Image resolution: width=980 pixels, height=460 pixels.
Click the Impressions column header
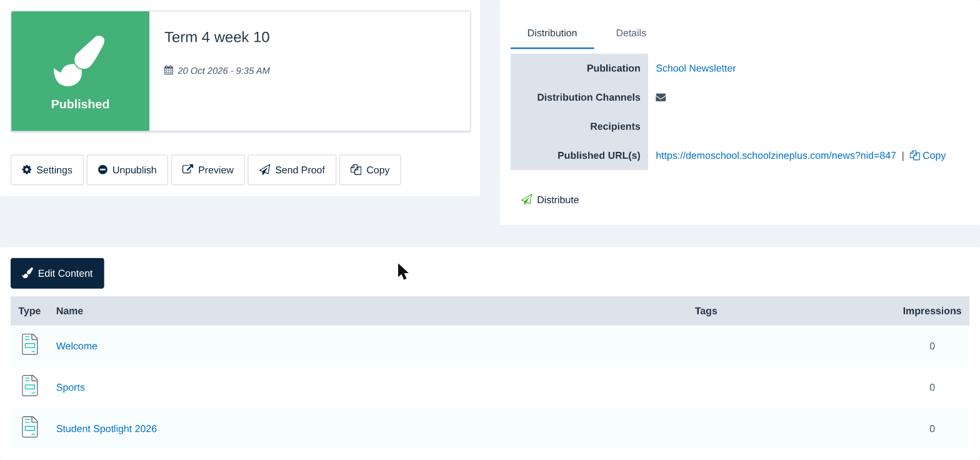point(932,311)
